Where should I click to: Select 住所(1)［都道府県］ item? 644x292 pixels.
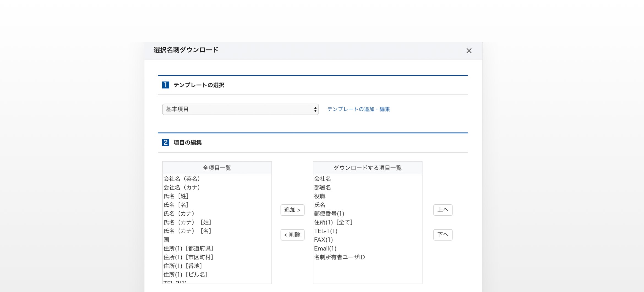[x=217, y=248]
